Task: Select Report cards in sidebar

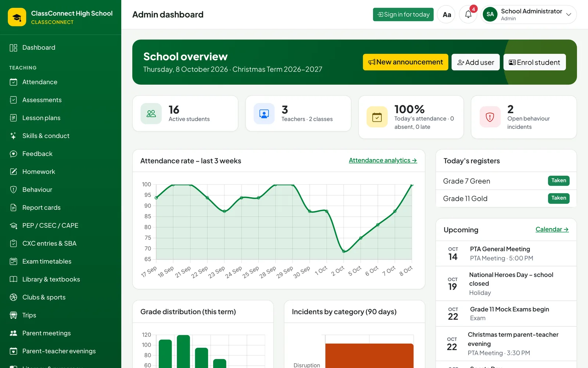Action: (x=61, y=208)
